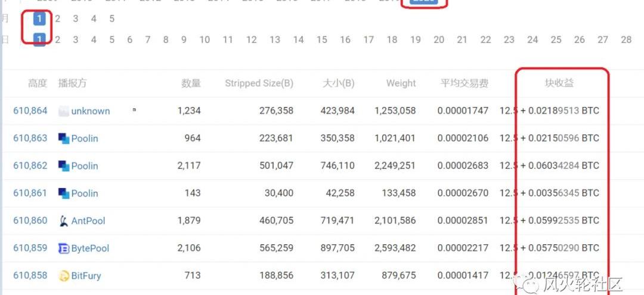Select month 3 in the month row

coord(76,19)
